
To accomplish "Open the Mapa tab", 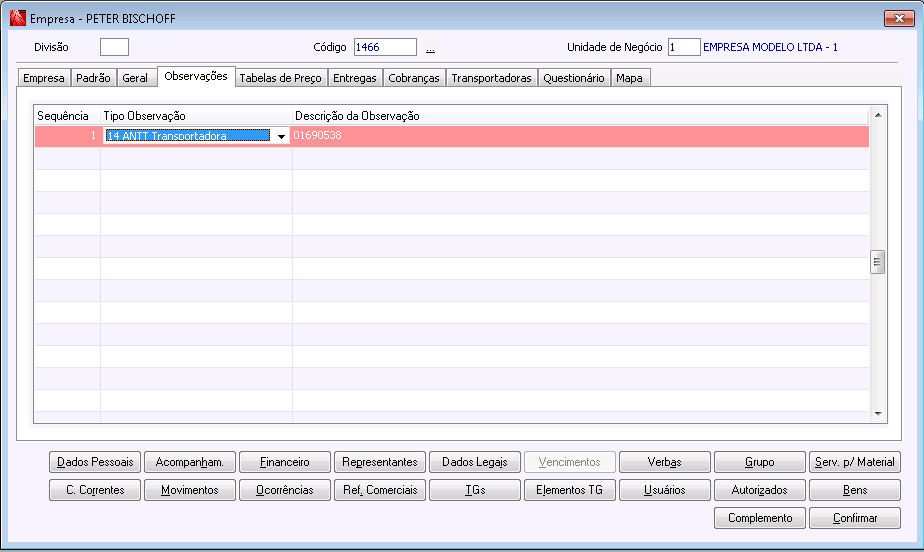I will [x=629, y=78].
